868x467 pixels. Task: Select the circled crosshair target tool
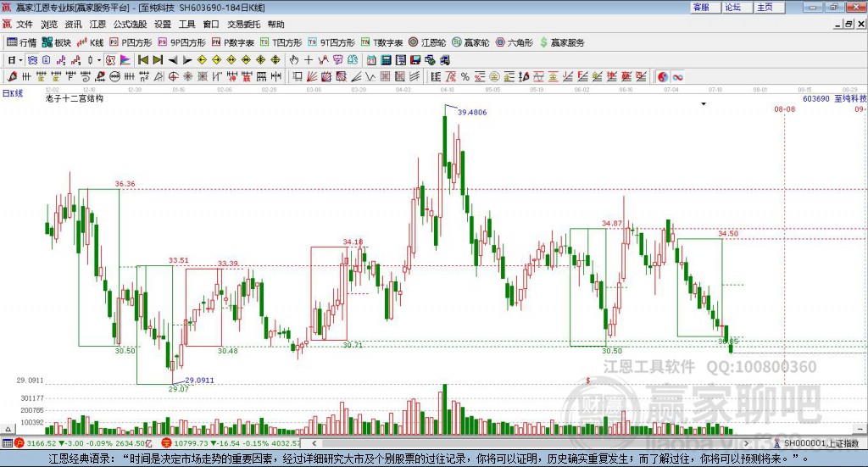(173, 77)
